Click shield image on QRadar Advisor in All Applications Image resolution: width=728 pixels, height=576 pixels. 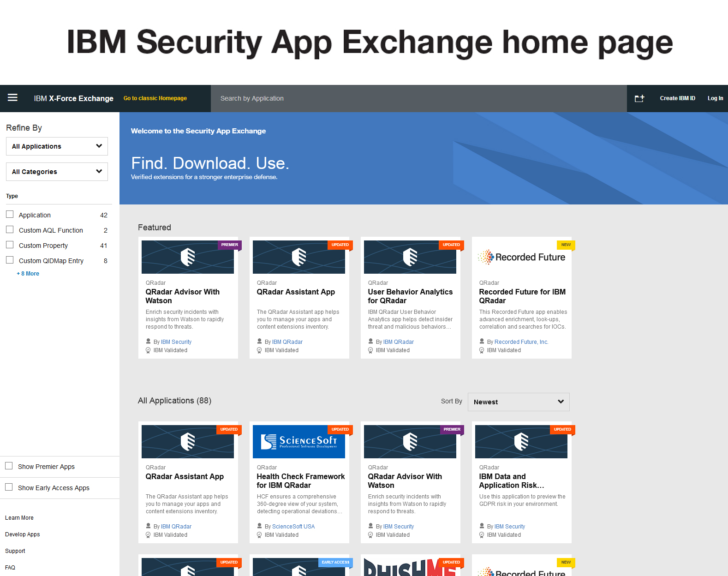pos(410,442)
